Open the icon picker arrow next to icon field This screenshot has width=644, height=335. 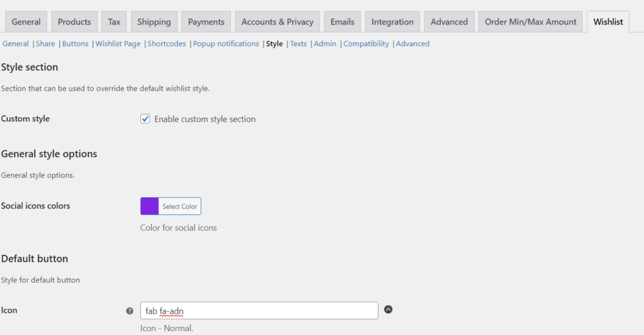388,309
